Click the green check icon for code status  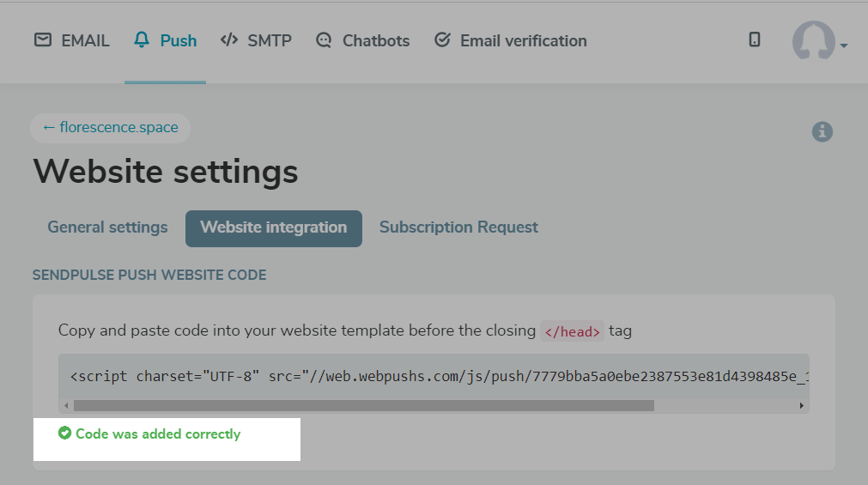tap(64, 433)
